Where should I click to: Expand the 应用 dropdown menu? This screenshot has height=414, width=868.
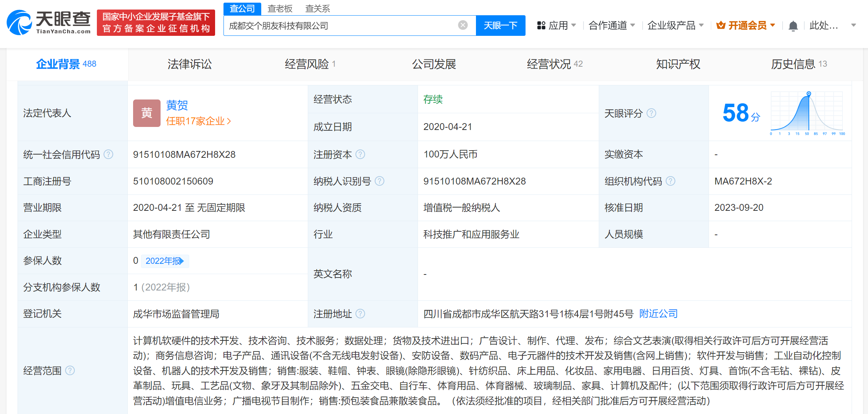point(574,26)
